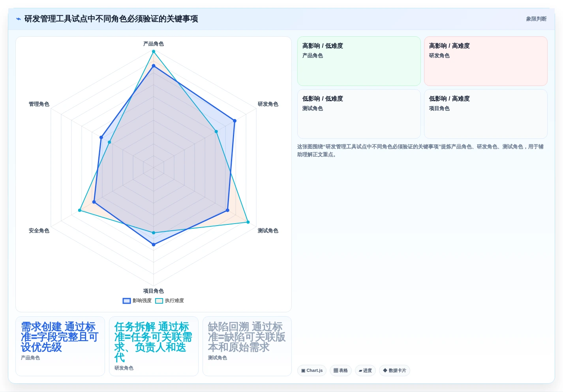Click the 影响强度 legend label

click(142, 301)
